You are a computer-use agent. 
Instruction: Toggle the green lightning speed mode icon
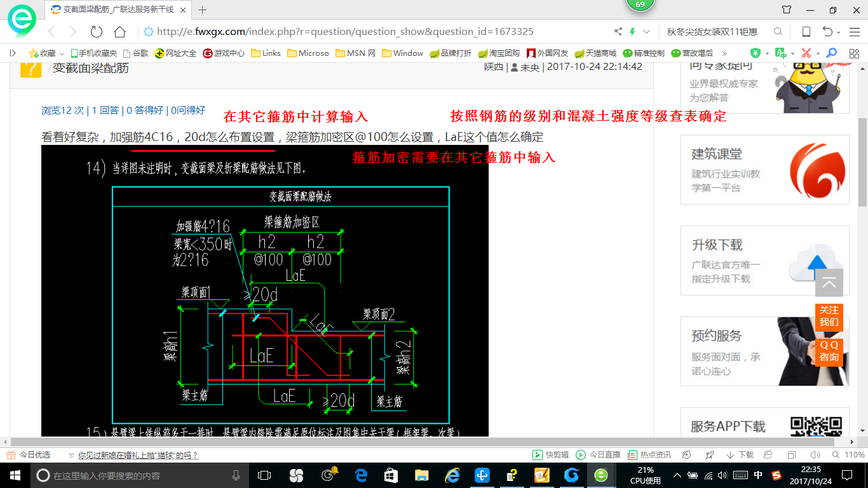[633, 32]
